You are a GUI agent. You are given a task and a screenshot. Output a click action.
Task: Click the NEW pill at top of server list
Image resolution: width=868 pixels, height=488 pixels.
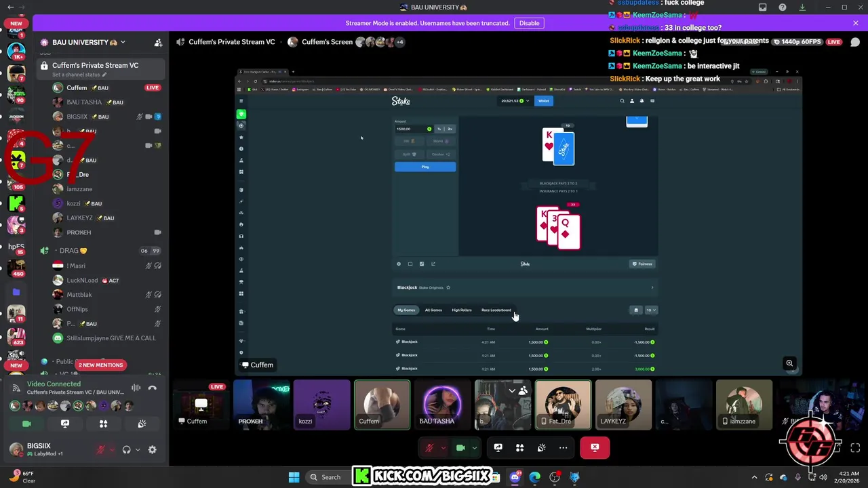click(16, 23)
